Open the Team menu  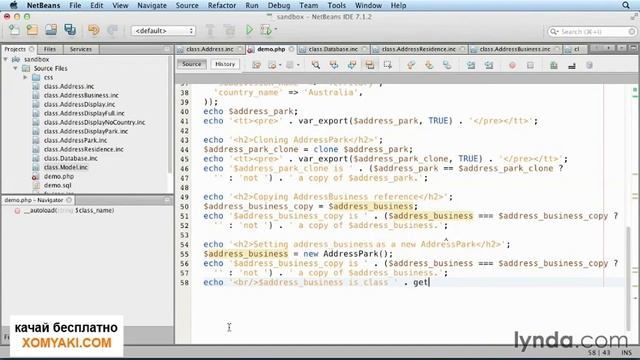click(308, 5)
